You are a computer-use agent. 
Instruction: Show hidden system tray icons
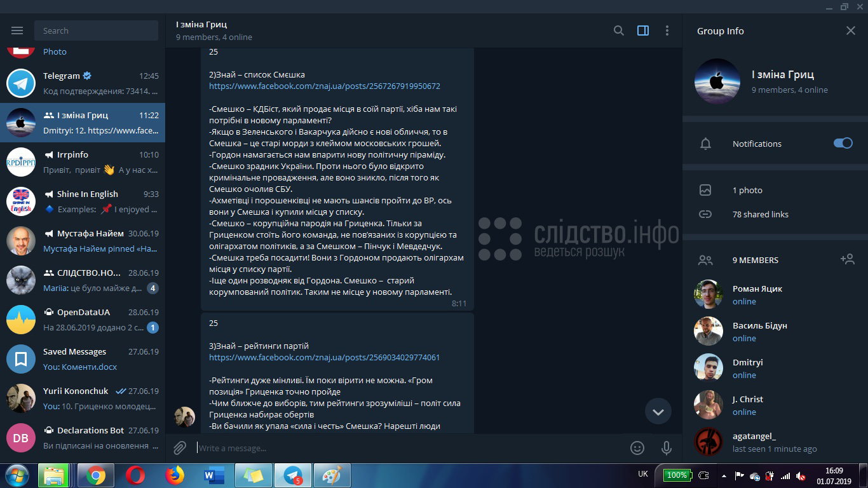[724, 475]
